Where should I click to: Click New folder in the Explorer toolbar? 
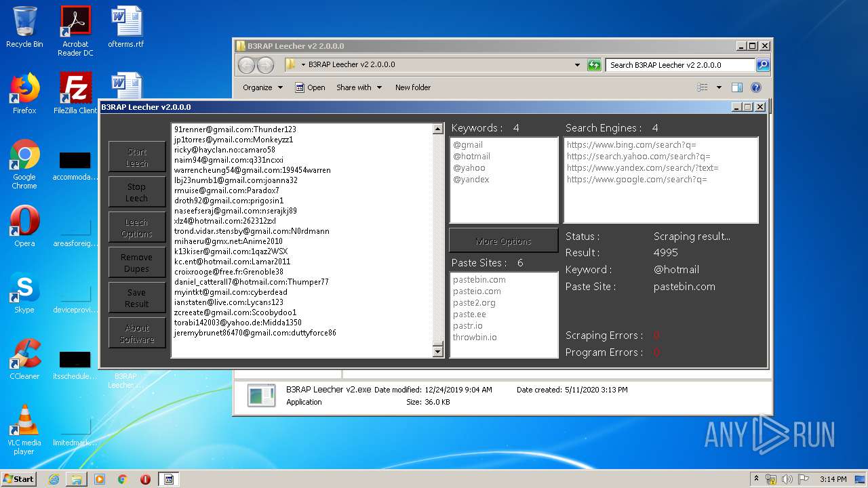point(413,87)
